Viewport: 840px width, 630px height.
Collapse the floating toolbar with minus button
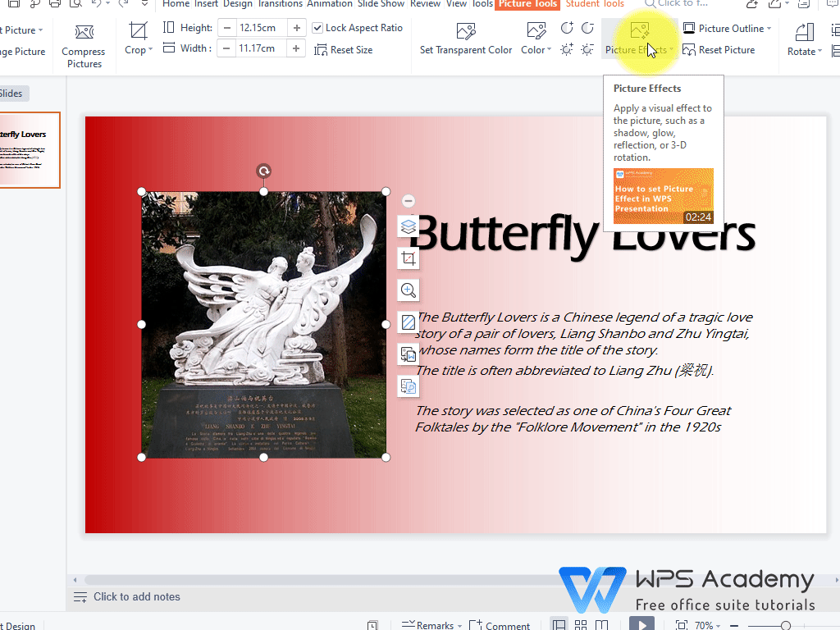tap(408, 199)
